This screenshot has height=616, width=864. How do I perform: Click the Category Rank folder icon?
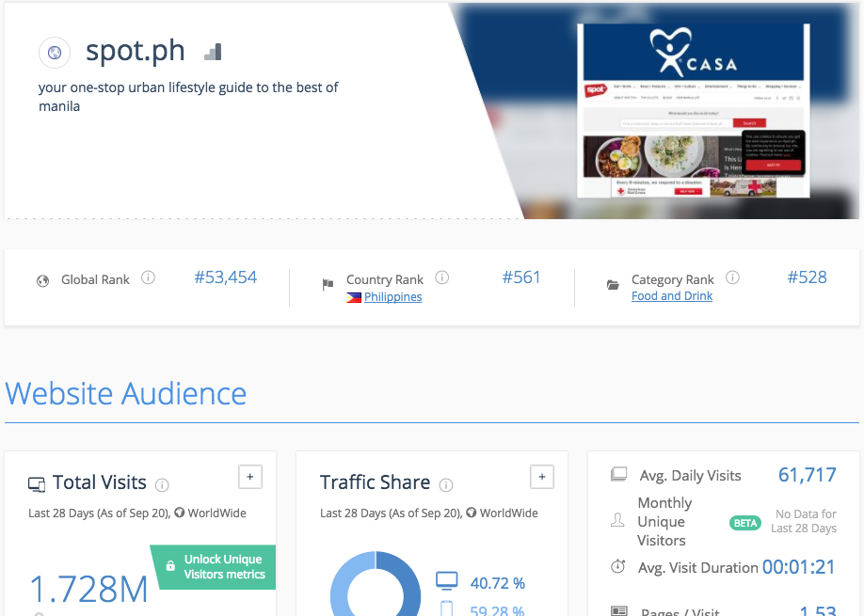pos(613,285)
